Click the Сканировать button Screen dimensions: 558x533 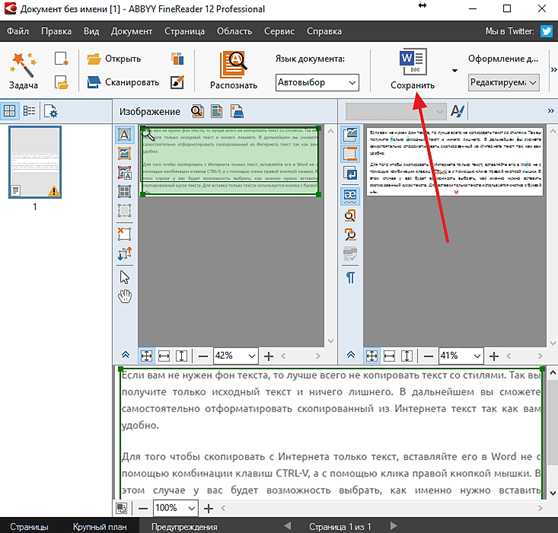point(123,83)
